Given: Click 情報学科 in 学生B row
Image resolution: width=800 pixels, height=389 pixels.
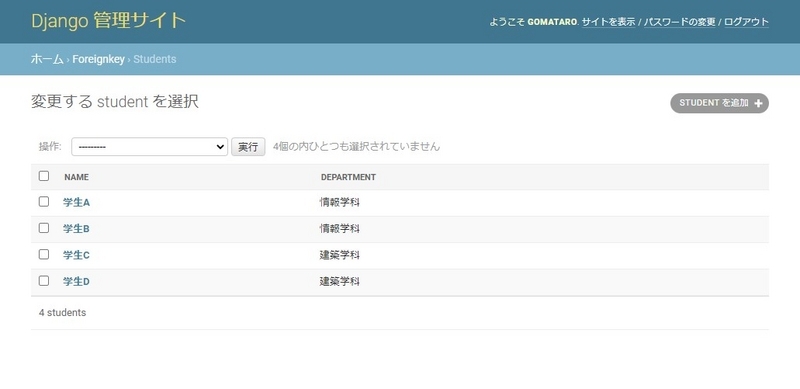Looking at the screenshot, I should click(x=340, y=229).
